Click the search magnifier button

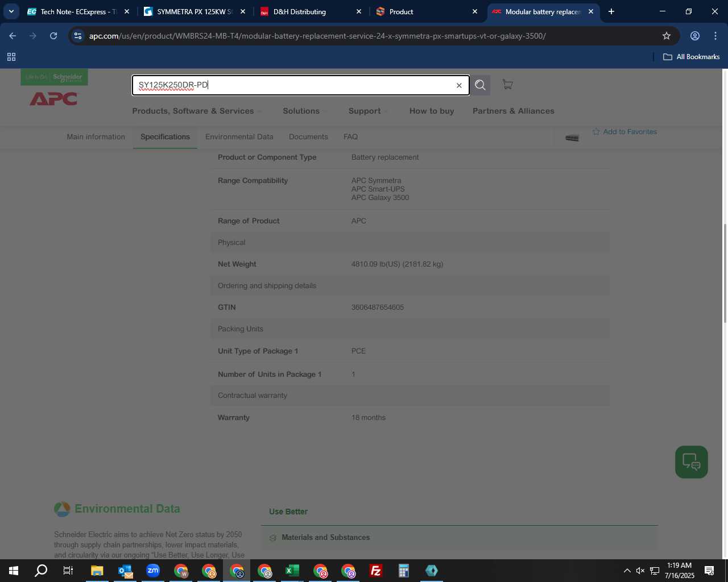[480, 85]
